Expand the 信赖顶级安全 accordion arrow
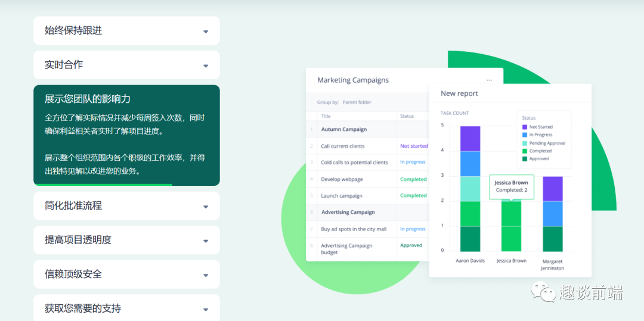This screenshot has width=644, height=321. click(206, 276)
